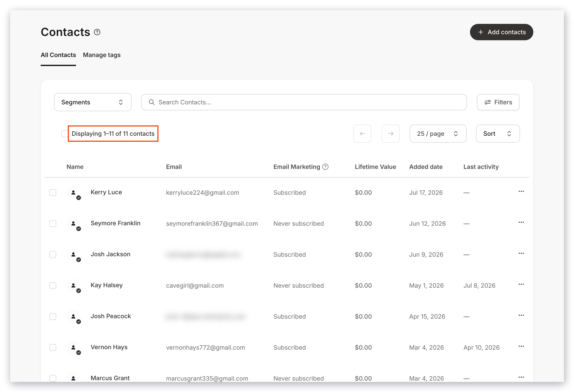574x392 pixels.
Task: Open more options for Josh Jackson
Action: click(521, 253)
